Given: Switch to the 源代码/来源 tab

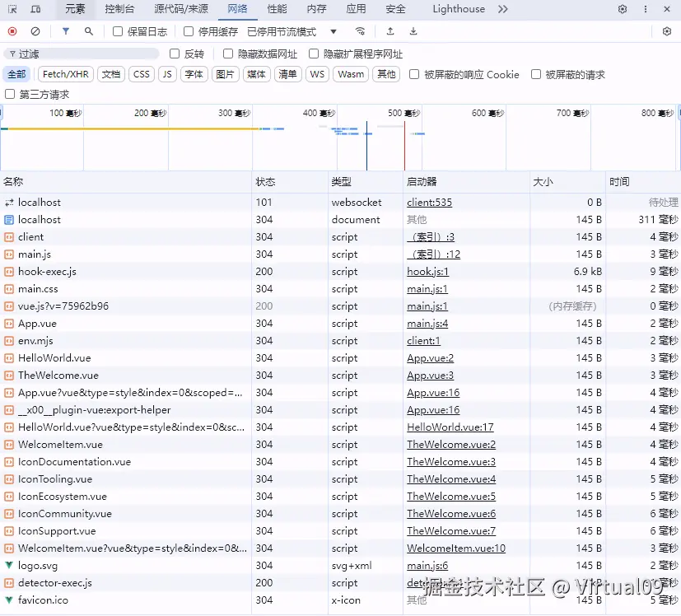Looking at the screenshot, I should [x=181, y=9].
